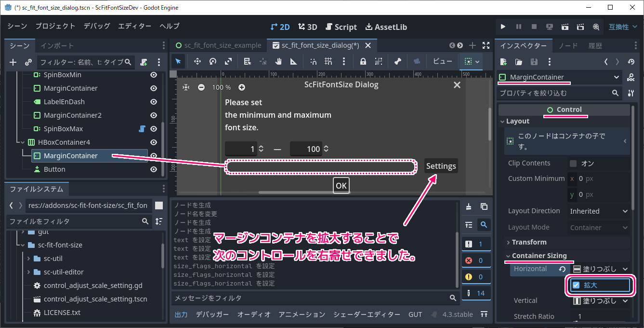Select the Rotate mode tool
This screenshot has height=328, width=644.
tap(212, 61)
